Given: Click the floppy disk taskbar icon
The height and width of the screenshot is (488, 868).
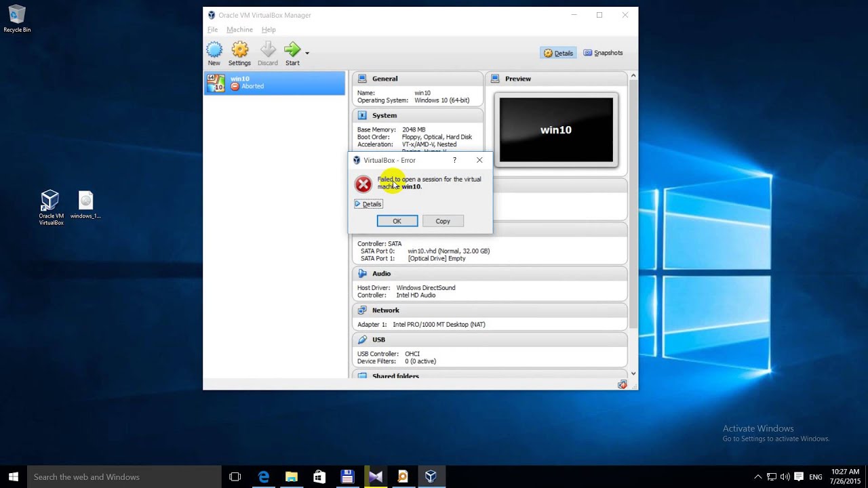Looking at the screenshot, I should pos(347,476).
